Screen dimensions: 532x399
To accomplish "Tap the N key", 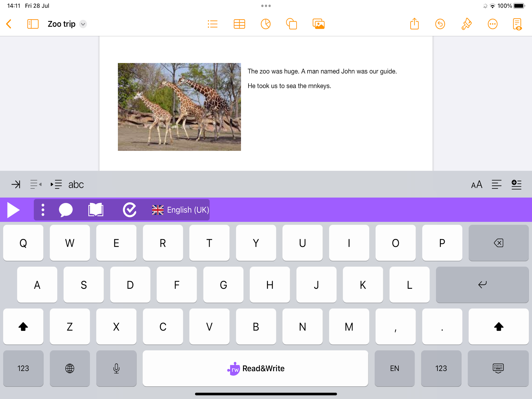I will point(303,327).
